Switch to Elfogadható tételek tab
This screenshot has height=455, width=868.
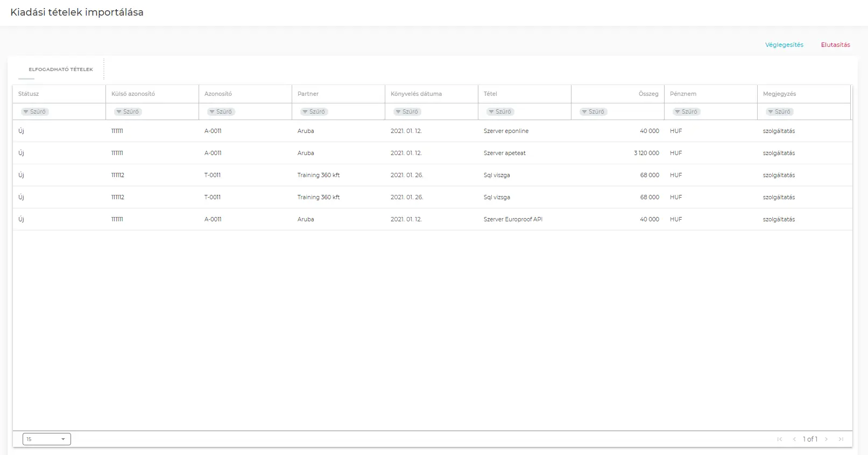pyautogui.click(x=61, y=69)
